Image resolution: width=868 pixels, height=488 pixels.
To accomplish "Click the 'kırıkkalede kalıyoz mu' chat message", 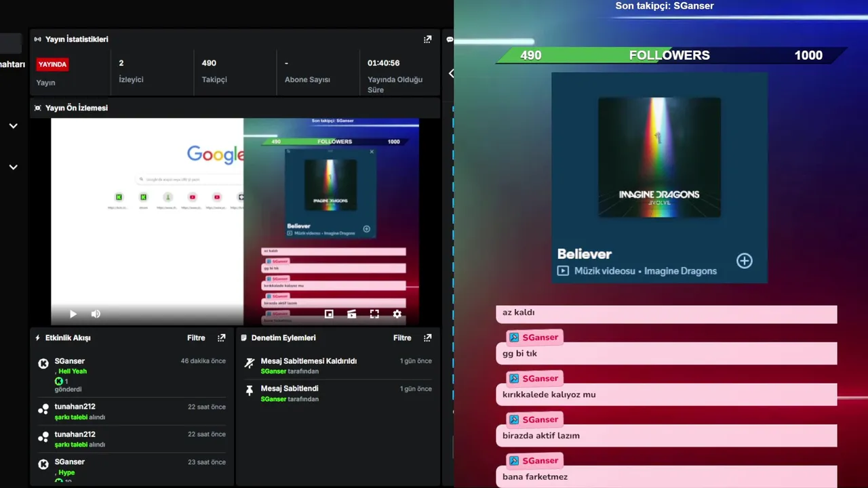I will [x=667, y=394].
